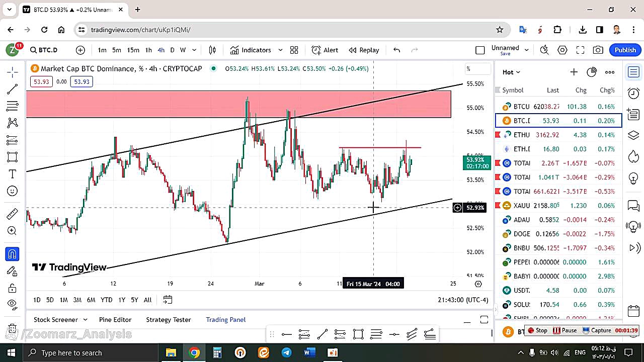The width and height of the screenshot is (644, 362).
Task: Enter fullscreen chart mode
Action: 580,50
